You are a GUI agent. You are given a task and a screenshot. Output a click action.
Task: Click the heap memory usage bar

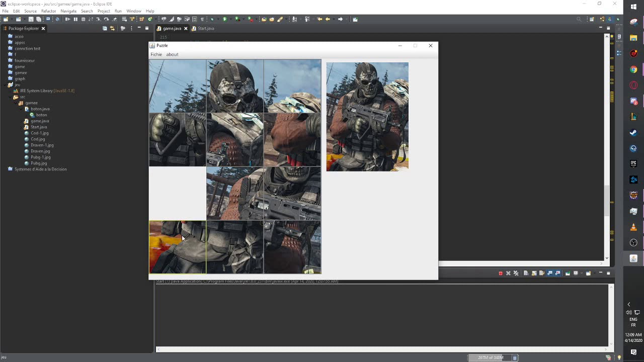[490, 357]
